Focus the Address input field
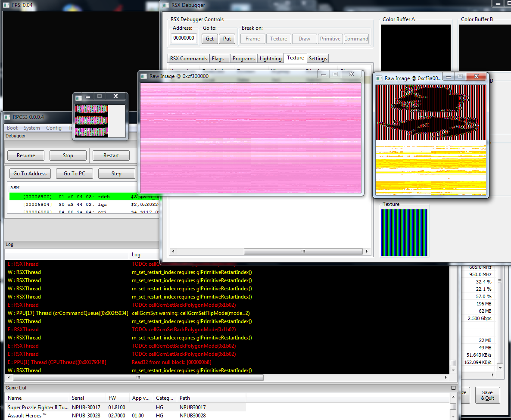 pos(184,38)
